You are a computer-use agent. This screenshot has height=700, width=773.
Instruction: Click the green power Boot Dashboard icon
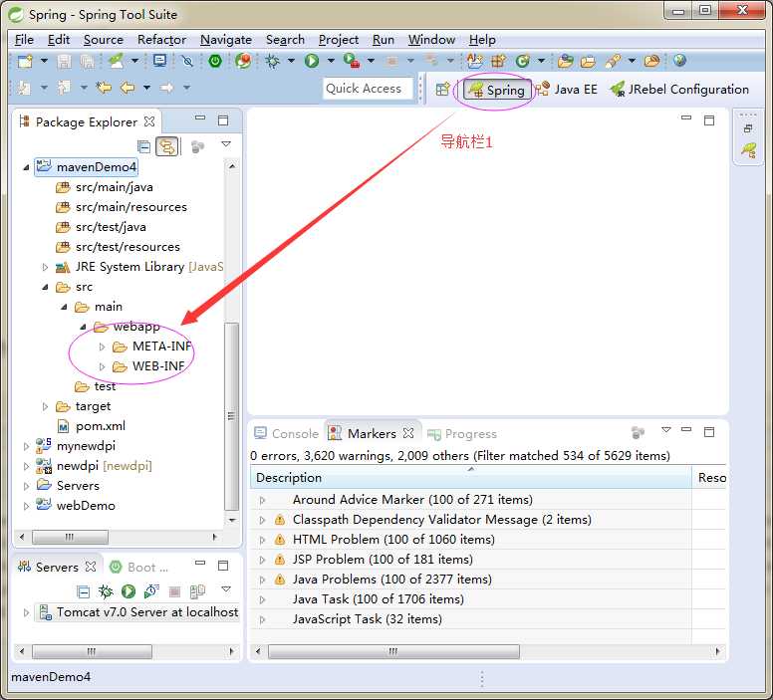pos(215,61)
